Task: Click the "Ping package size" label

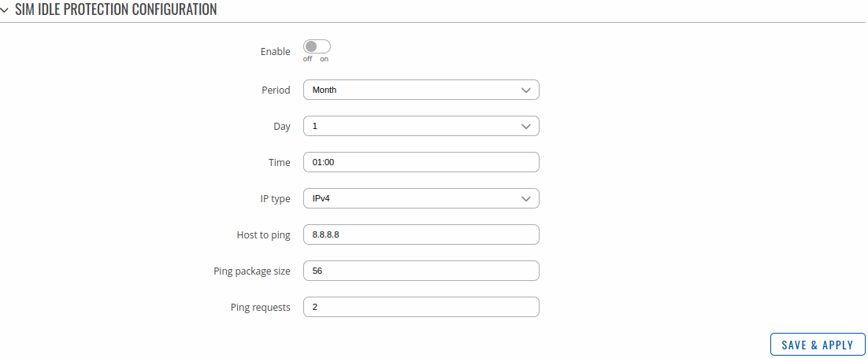Action: [x=252, y=271]
